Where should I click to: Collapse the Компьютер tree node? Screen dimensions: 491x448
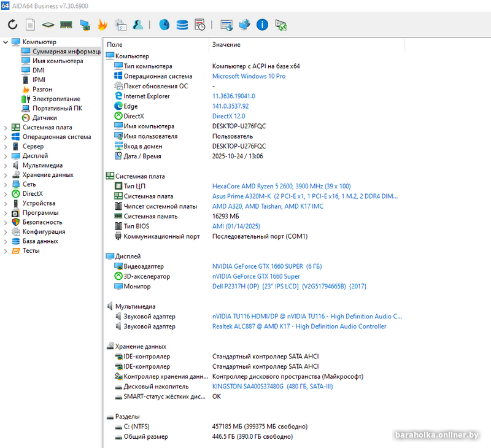[6, 42]
